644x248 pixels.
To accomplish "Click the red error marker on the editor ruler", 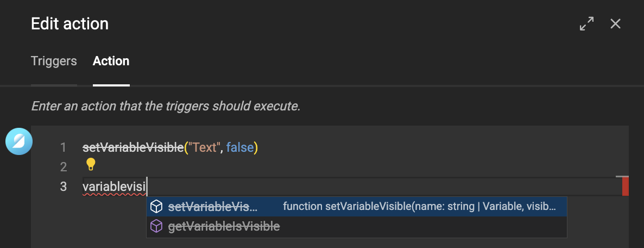I will [x=625, y=187].
